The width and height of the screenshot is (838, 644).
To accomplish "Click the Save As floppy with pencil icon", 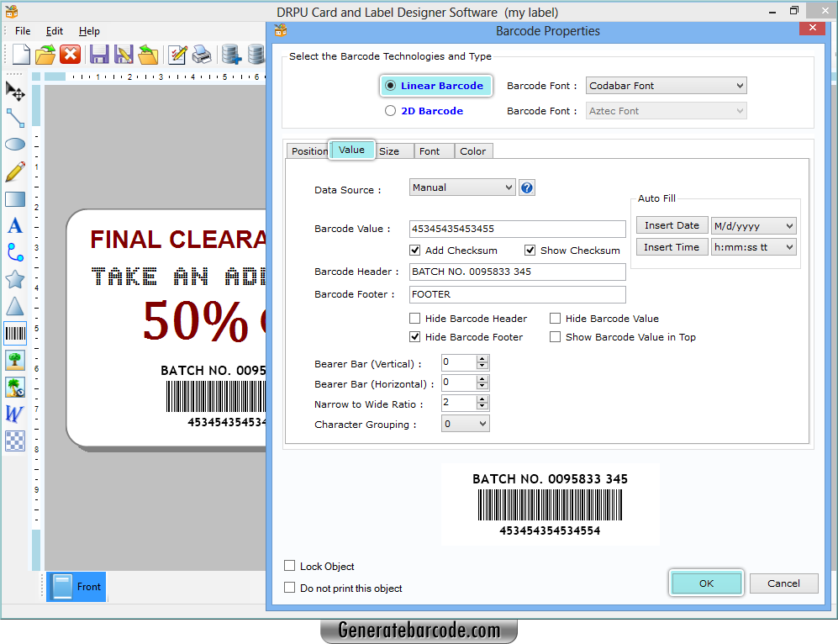I will (x=124, y=55).
